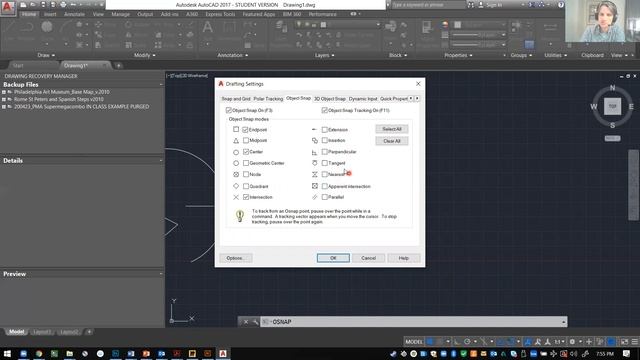Click the wrench icon on command line

tap(256, 322)
